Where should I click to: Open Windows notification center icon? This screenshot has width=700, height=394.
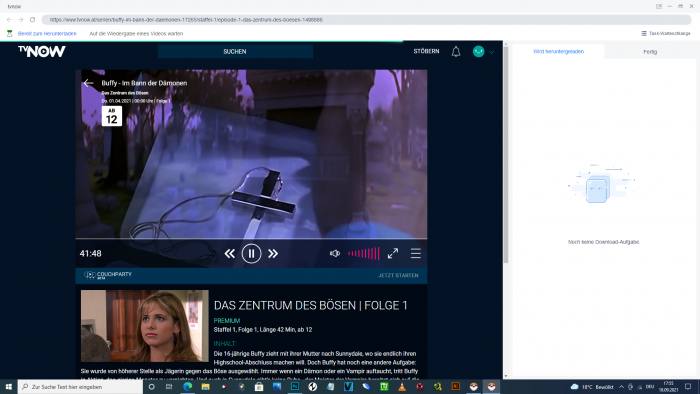[688, 386]
